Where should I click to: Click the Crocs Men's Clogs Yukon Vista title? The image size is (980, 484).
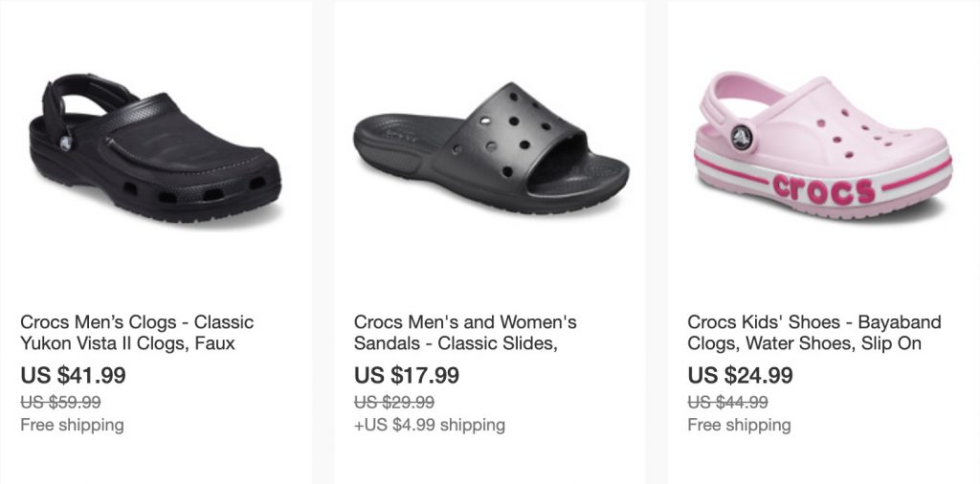coord(137,333)
